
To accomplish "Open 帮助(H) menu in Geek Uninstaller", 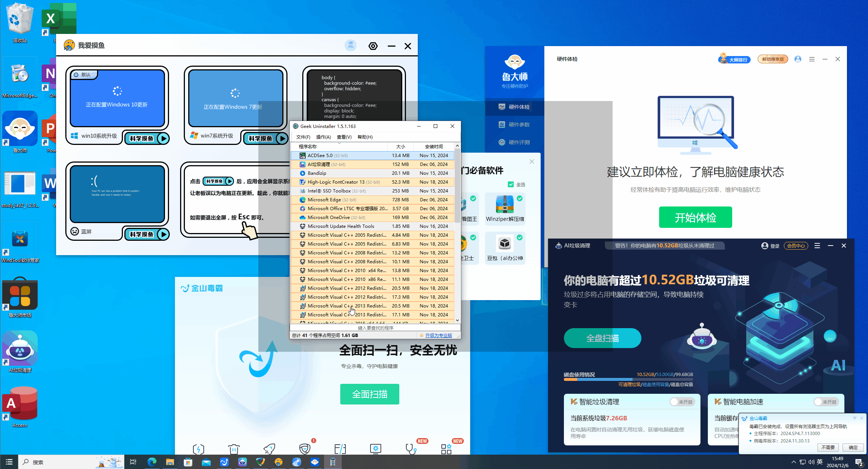I will [365, 137].
